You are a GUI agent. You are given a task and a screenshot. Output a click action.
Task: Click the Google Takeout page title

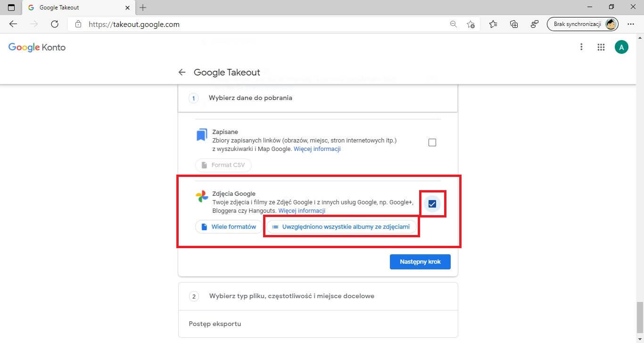(227, 72)
